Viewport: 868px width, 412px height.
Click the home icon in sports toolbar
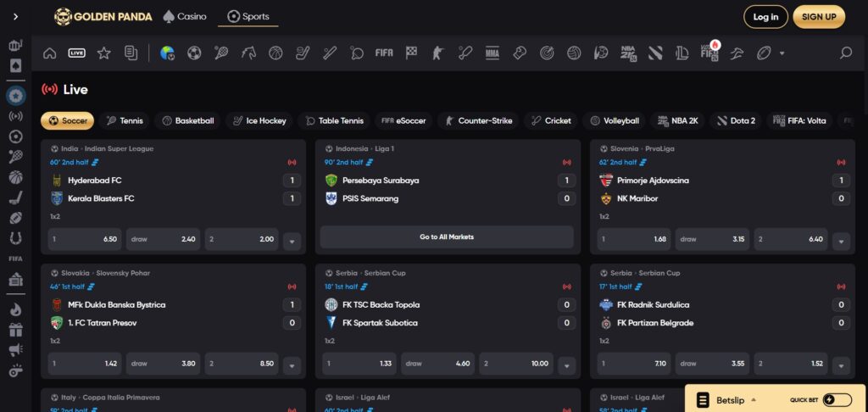[50, 53]
